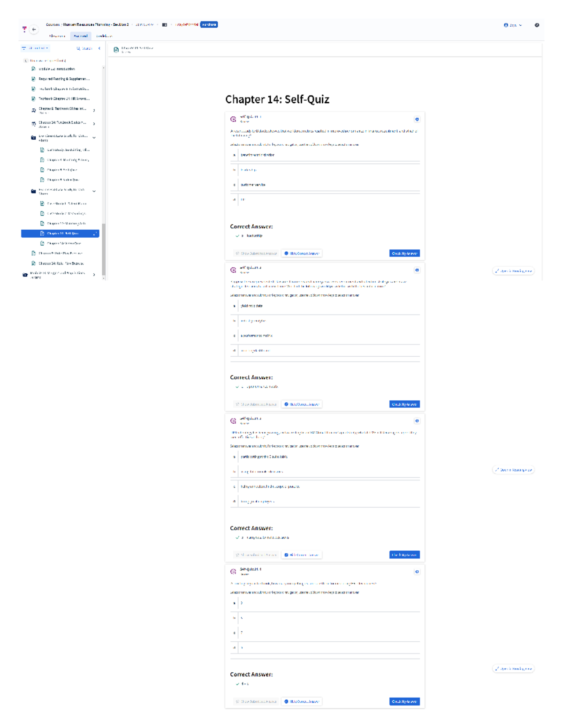
Task: Collapse the content sidebar with the left chevron
Action: pyautogui.click(x=99, y=48)
